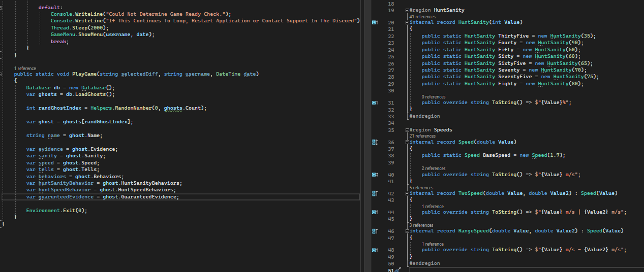Open the 1 reference CodeLens above line 44
Viewport: 644px width, 272px height.
[433, 207]
